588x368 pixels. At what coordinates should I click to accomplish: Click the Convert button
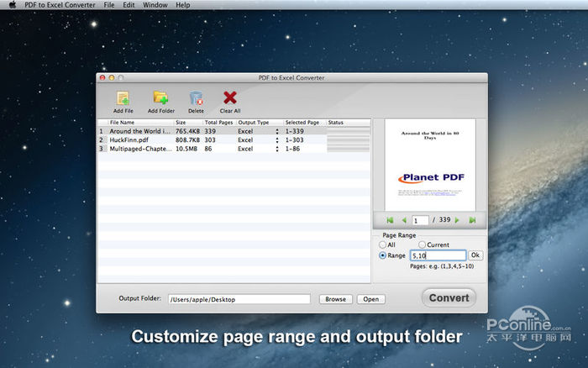449,297
